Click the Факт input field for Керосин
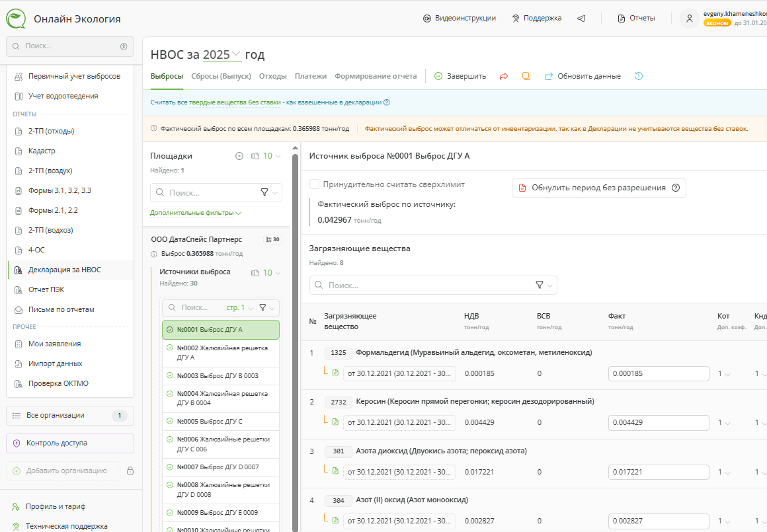Screen dimensions: 767x532 pos(658,422)
